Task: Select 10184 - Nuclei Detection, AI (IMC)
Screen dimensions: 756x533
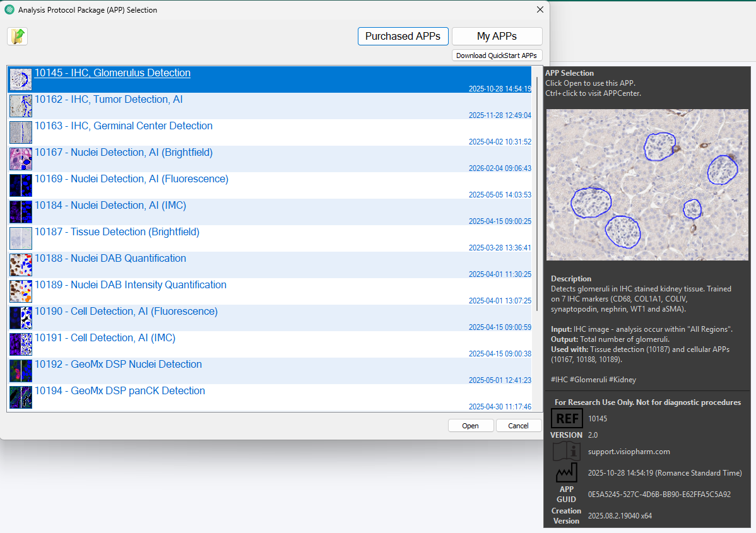Action: 110,205
